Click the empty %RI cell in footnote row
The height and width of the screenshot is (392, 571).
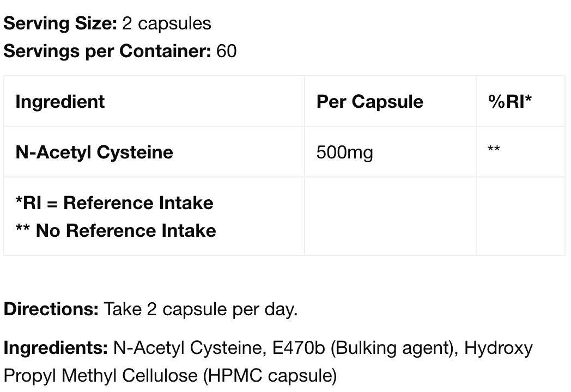520,216
